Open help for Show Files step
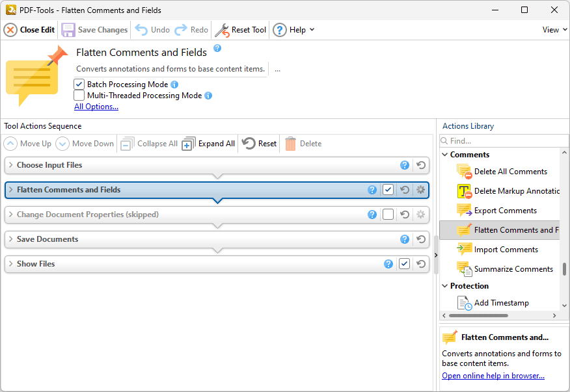The image size is (570, 392). pos(388,264)
